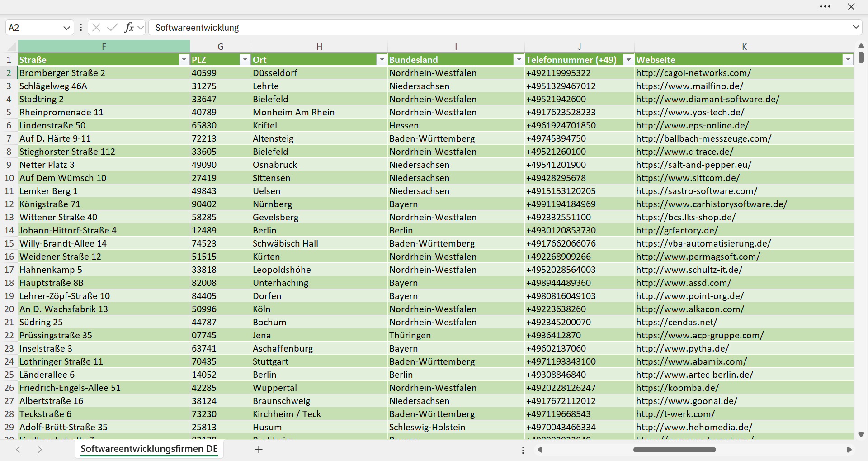868x461 pixels.
Task: Open link http://cagoi-networks.com/
Action: [693, 73]
